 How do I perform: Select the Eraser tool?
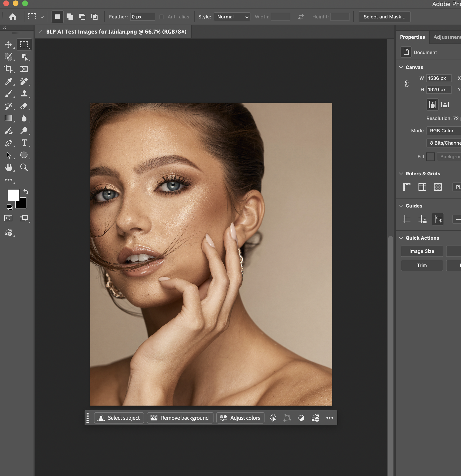point(24,106)
